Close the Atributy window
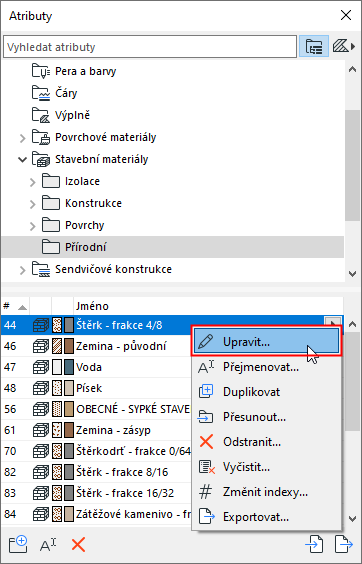Image resolution: width=362 pixels, height=564 pixels. point(346,15)
